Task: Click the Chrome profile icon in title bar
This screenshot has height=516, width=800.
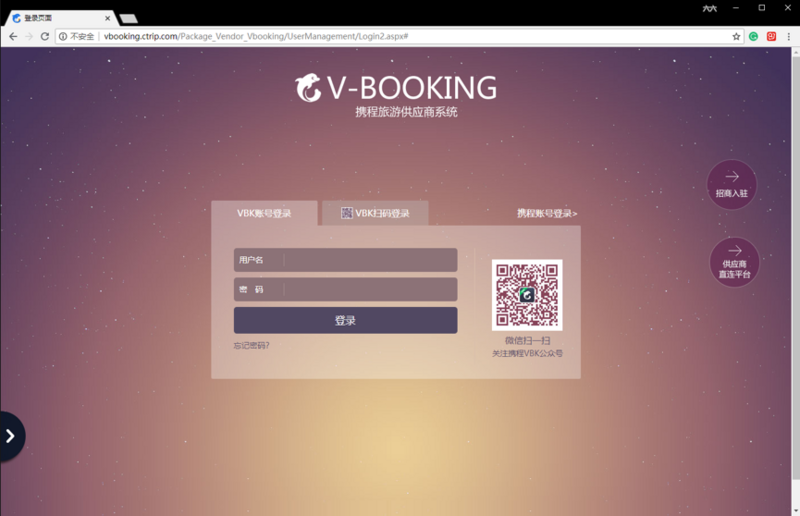Action: click(710, 8)
